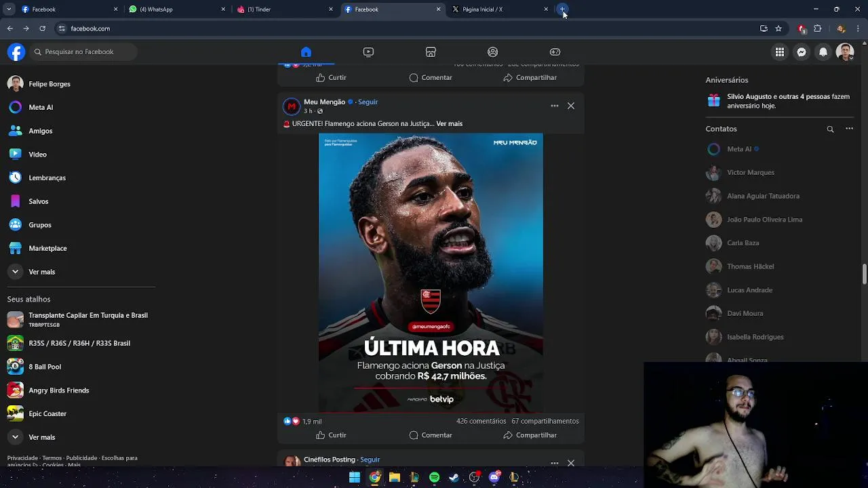Click the Chrome icon in the taskbar
Screen dimensions: 868x488
click(x=374, y=477)
